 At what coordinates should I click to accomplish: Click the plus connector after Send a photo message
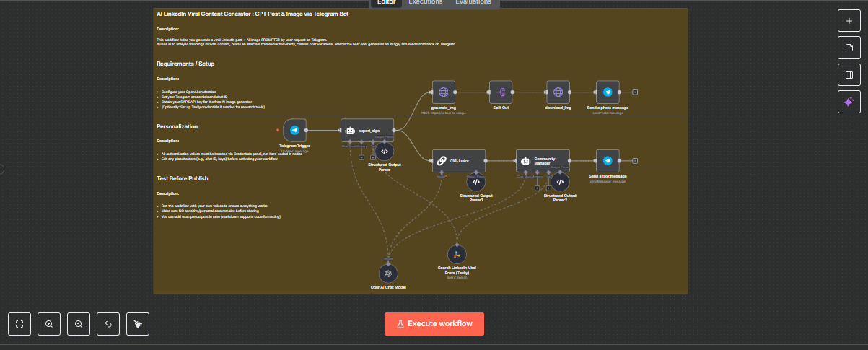pos(635,92)
